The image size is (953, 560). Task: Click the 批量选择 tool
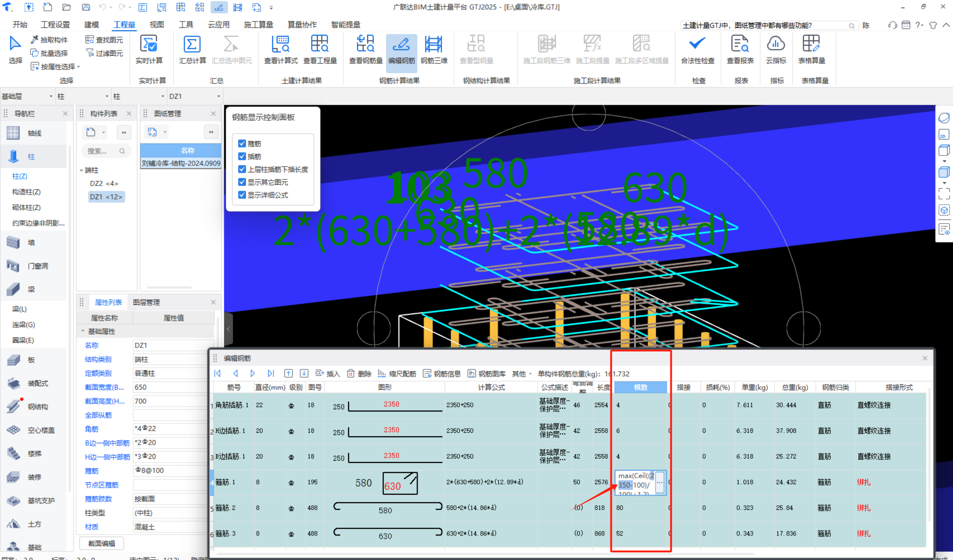pos(49,53)
